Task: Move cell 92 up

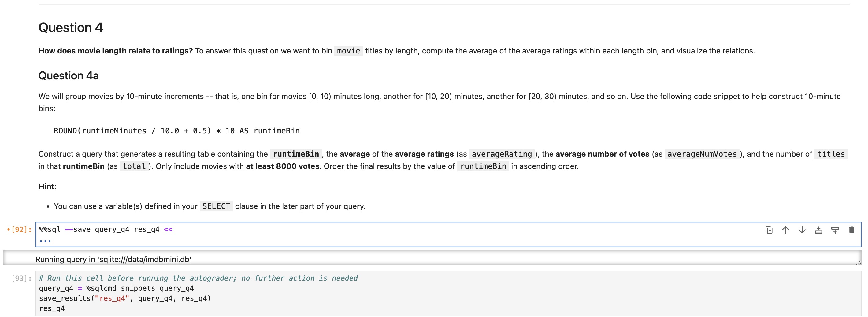Action: pos(785,230)
